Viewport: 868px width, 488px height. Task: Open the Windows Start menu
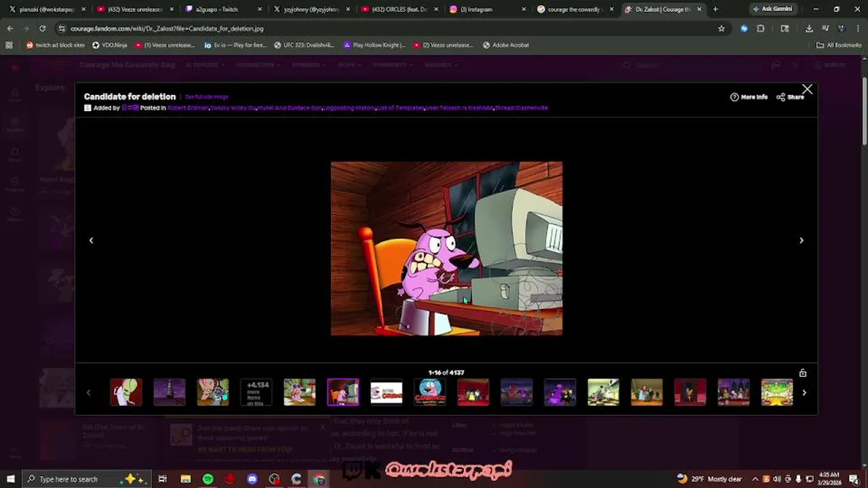tap(10, 479)
